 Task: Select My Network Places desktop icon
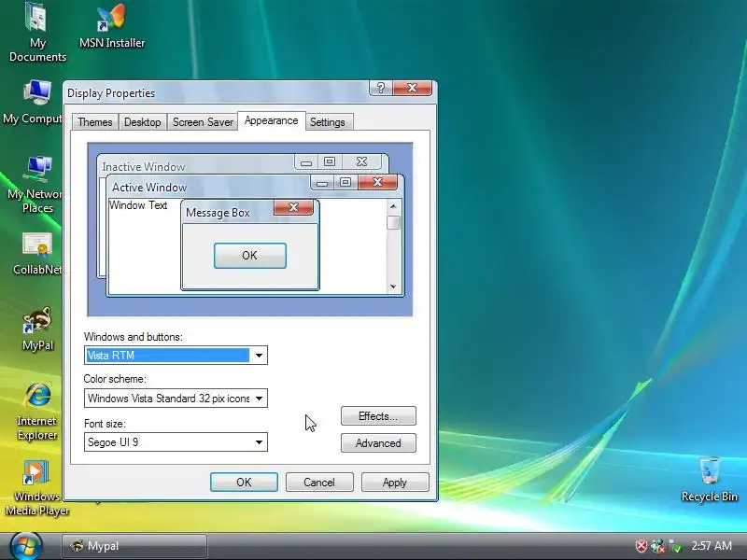pos(35,184)
